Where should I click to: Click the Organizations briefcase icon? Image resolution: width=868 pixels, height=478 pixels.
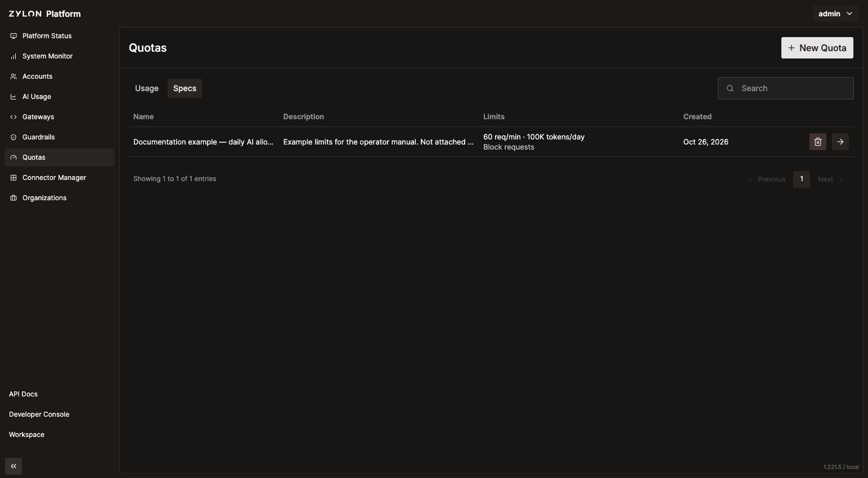(14, 198)
